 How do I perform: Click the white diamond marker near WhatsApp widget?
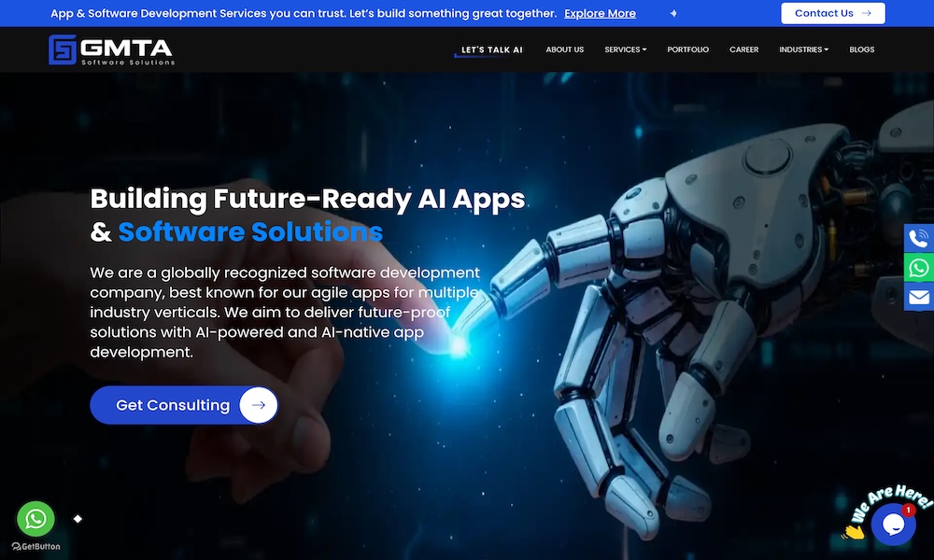[x=78, y=519]
